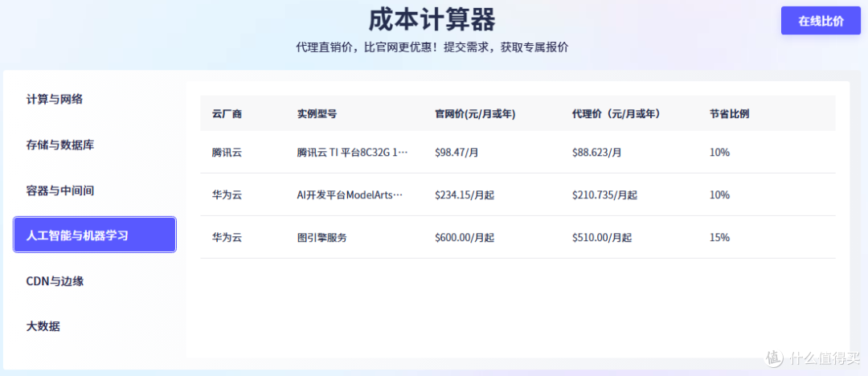Click the $600.00/月起 official price
This screenshot has width=868, height=376.
(465, 238)
